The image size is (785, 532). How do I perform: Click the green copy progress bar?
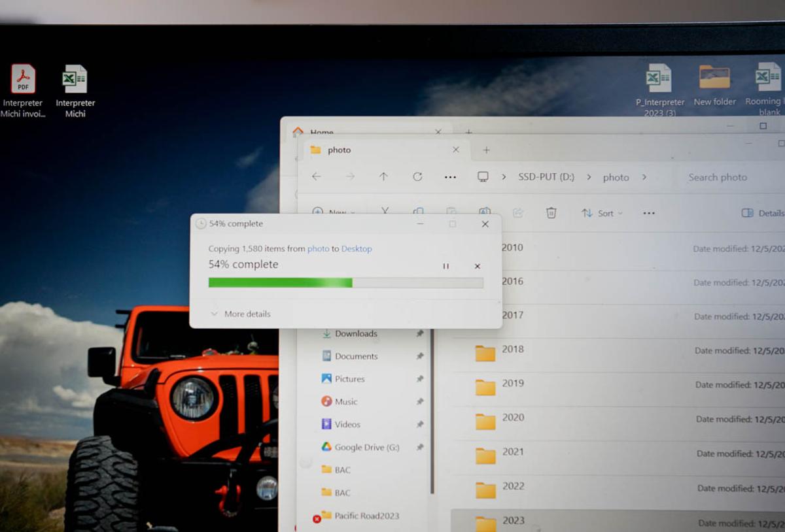click(345, 283)
